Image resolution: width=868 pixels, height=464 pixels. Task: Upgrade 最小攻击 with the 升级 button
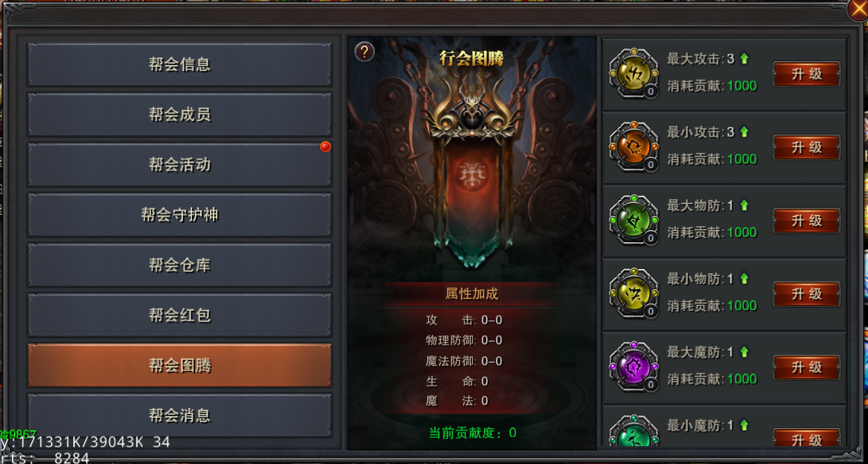click(807, 147)
